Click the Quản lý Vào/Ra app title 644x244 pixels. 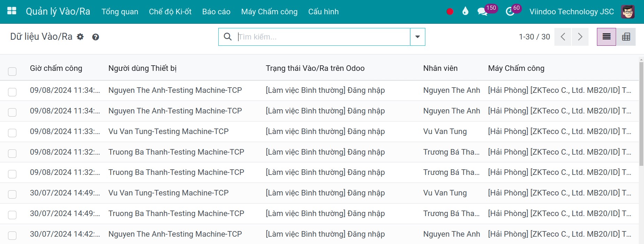pyautogui.click(x=58, y=12)
